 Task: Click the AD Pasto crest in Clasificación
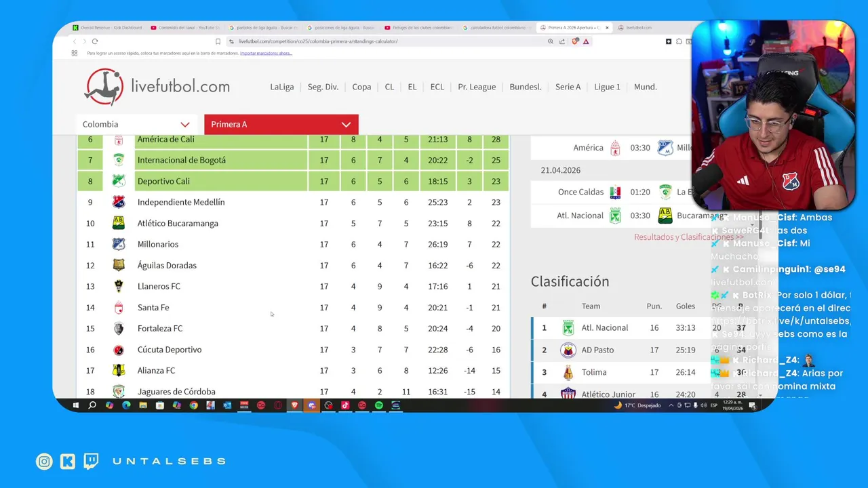(568, 350)
